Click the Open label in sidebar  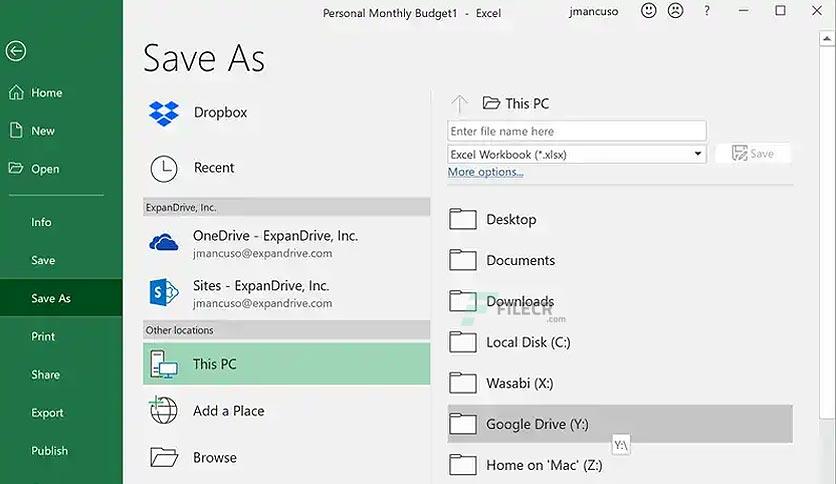point(45,169)
